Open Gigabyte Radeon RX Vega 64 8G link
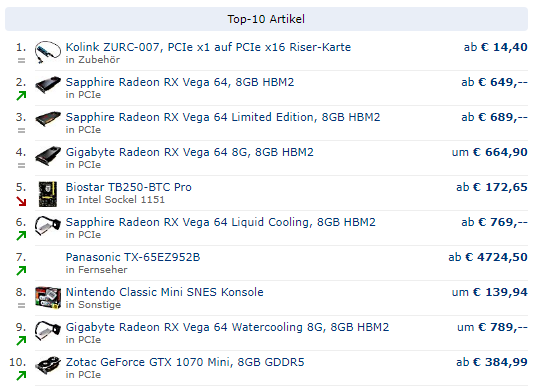Viewport: 533px width, 389px height. [189, 152]
